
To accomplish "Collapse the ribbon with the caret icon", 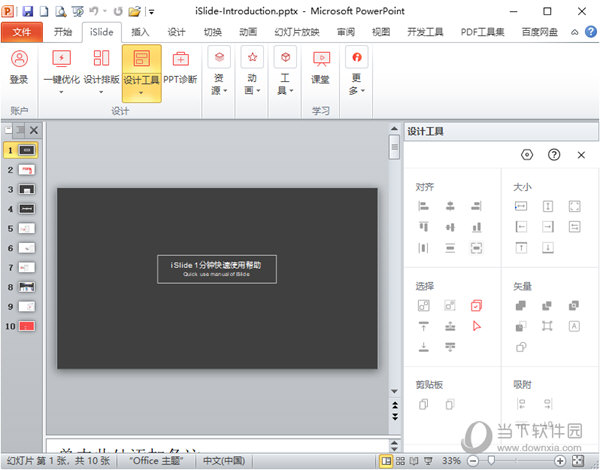I will click(574, 33).
